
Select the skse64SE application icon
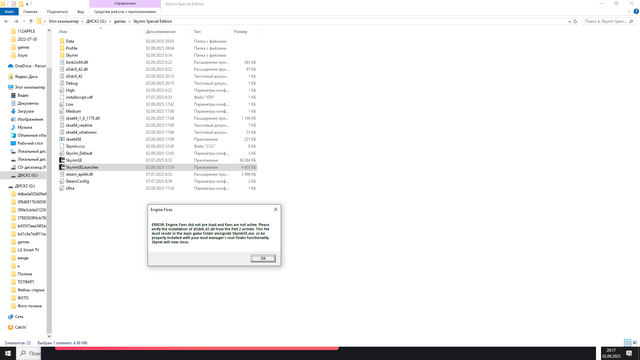[62, 139]
